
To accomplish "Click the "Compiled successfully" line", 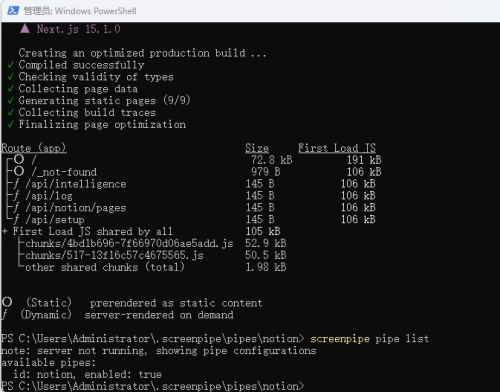I will pyautogui.click(x=81, y=65).
